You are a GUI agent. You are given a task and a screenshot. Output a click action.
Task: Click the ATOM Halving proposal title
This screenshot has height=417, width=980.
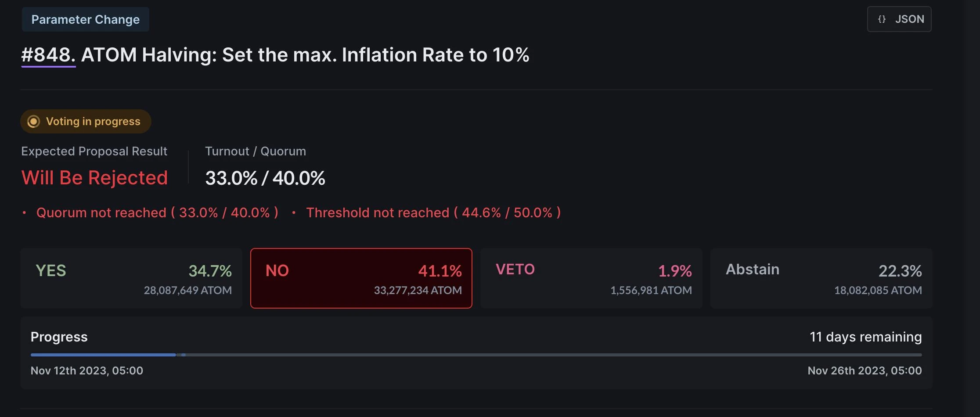pos(305,55)
